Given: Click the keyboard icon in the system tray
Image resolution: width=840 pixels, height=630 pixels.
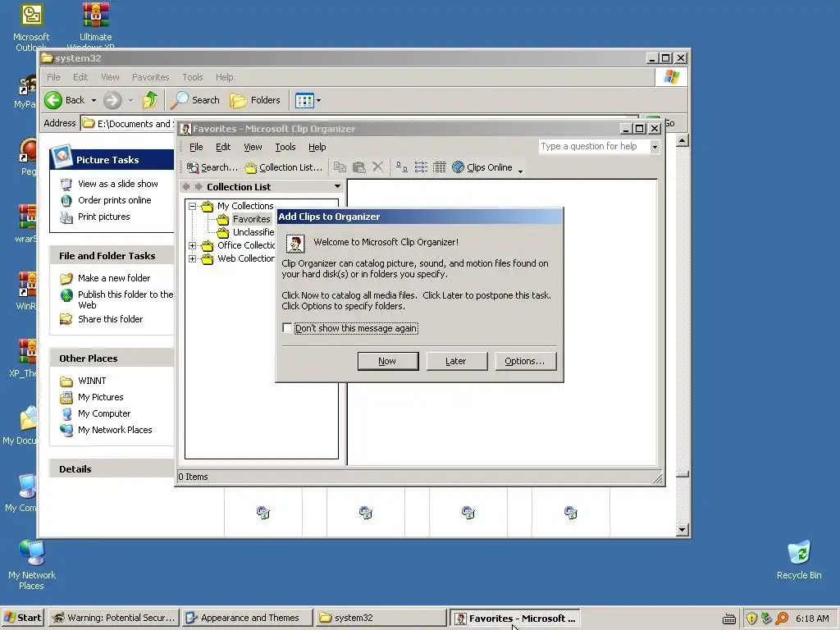Looking at the screenshot, I should tap(729, 619).
